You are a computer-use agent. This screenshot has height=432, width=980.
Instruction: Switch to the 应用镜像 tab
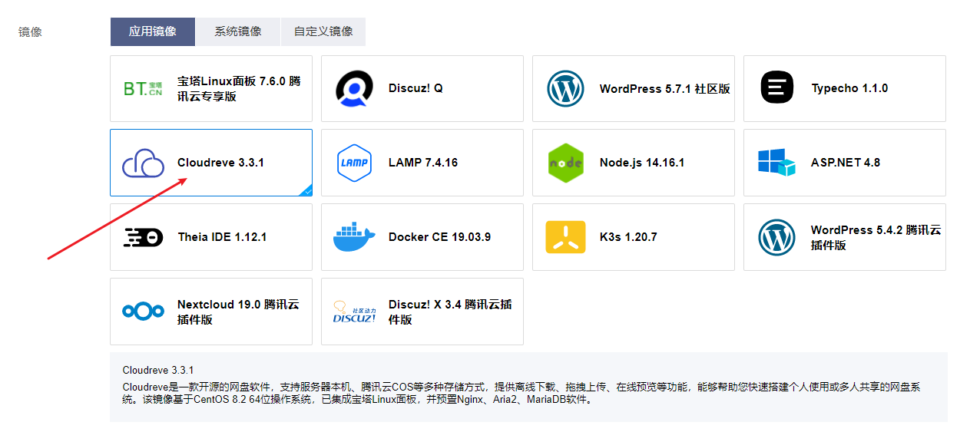click(x=152, y=31)
